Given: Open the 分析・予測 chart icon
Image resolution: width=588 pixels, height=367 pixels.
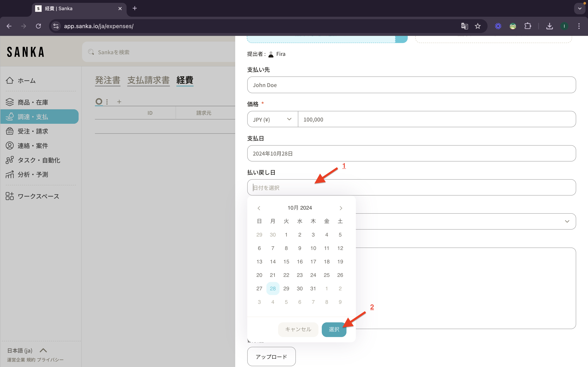Looking at the screenshot, I should (x=10, y=174).
